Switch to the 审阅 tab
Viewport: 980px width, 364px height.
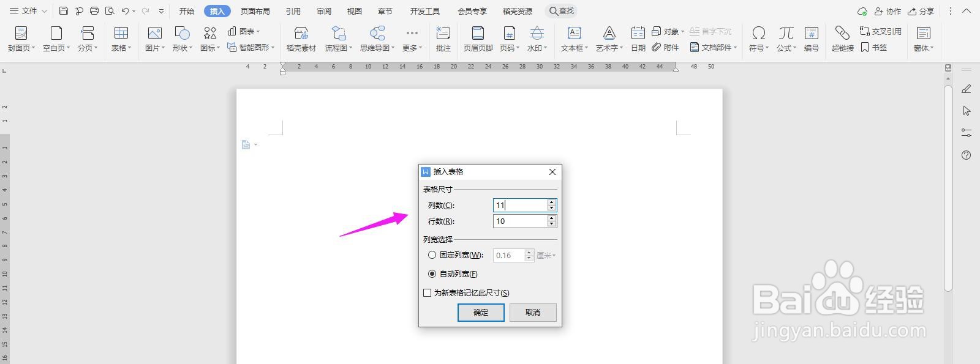(324, 11)
